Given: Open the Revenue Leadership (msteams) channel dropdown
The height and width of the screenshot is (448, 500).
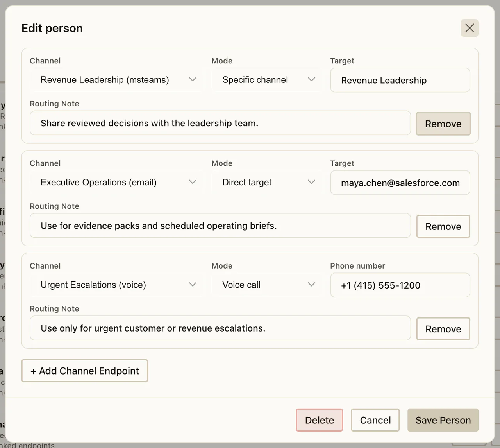Looking at the screenshot, I should (x=116, y=80).
